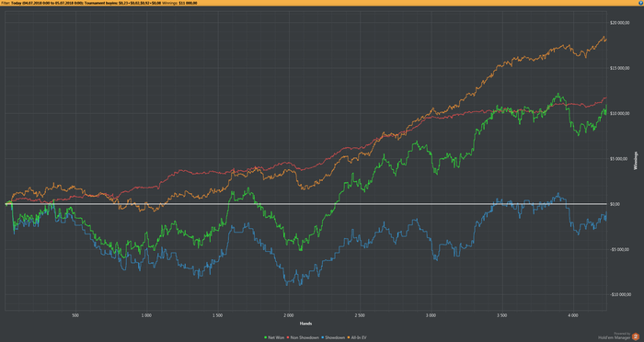644x342 pixels.
Task: Toggle the Non Showdown legend entry
Action: (x=303, y=337)
